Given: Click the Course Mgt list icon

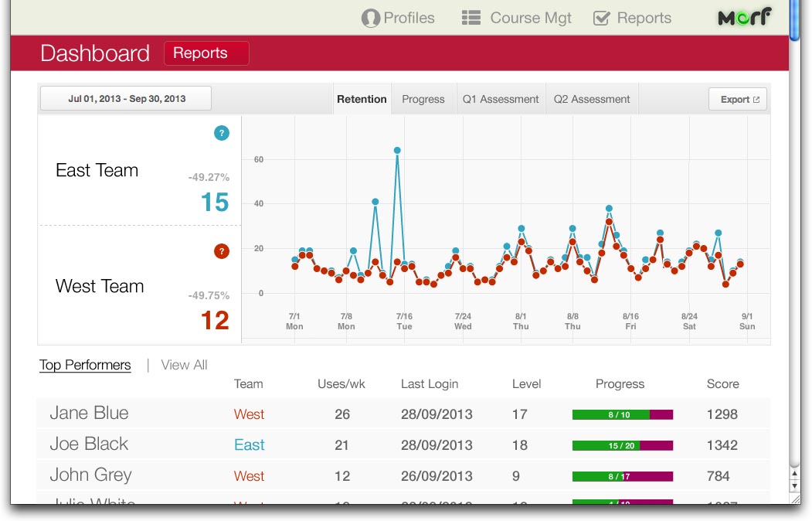Looking at the screenshot, I should (x=471, y=18).
